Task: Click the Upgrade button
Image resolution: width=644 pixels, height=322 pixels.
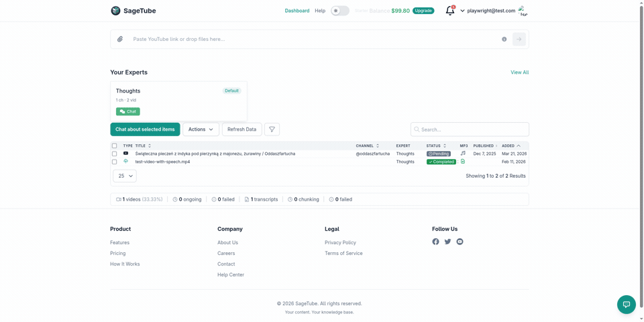Action: [423, 11]
